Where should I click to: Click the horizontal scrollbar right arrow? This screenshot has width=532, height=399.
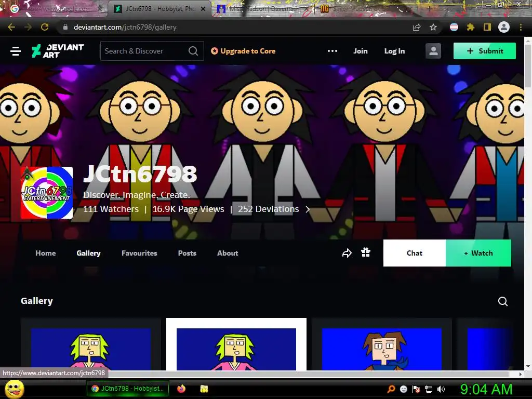(521, 374)
